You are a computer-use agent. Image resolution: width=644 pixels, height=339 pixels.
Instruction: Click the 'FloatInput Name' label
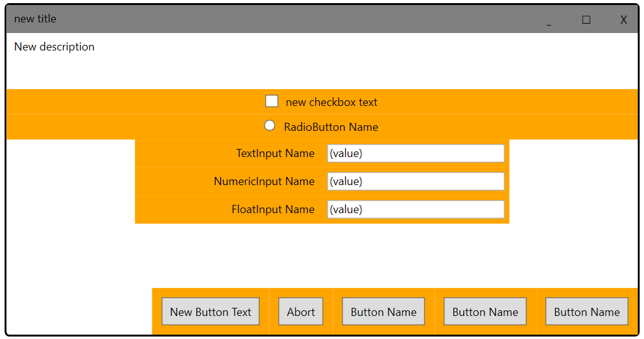click(x=273, y=209)
